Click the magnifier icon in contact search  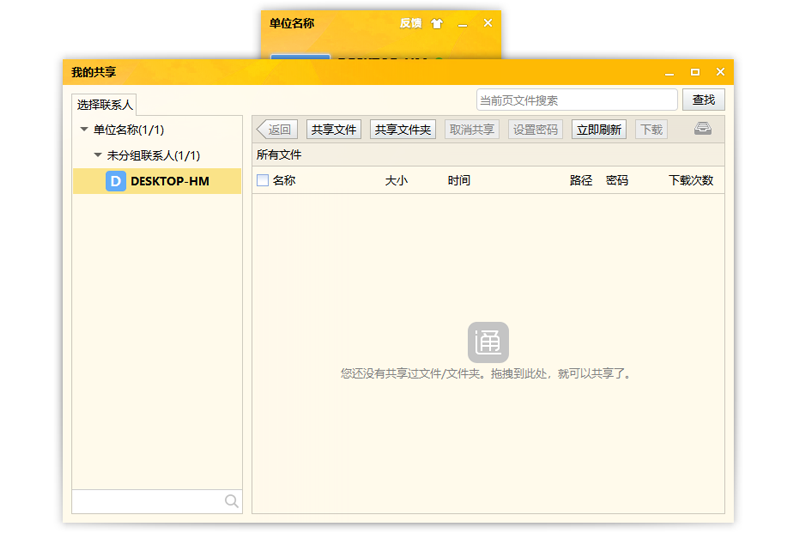(231, 501)
